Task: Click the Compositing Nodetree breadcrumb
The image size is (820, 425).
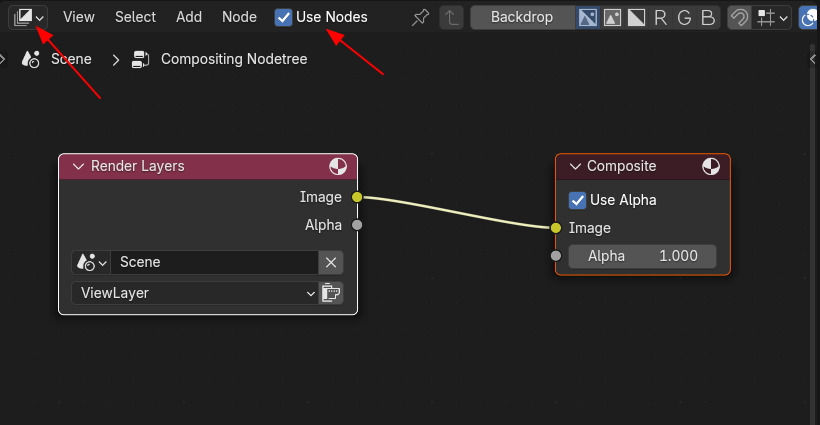Action: tap(234, 59)
